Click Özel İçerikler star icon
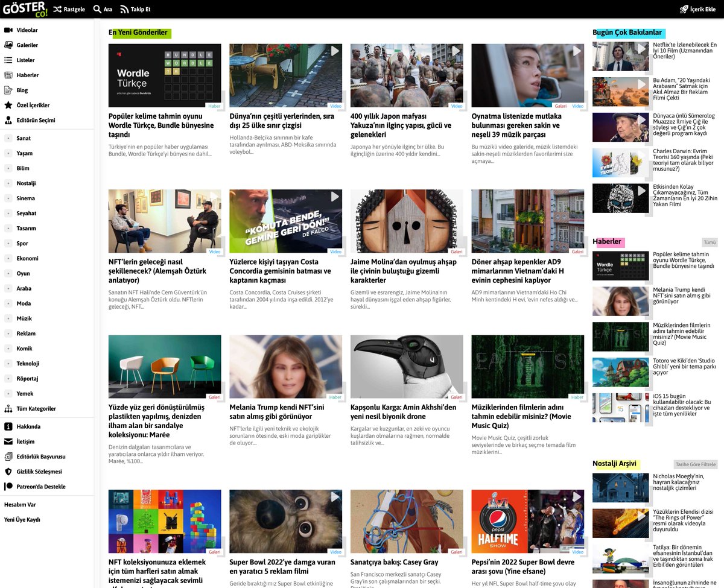This screenshot has width=724, height=588. pos(8,105)
